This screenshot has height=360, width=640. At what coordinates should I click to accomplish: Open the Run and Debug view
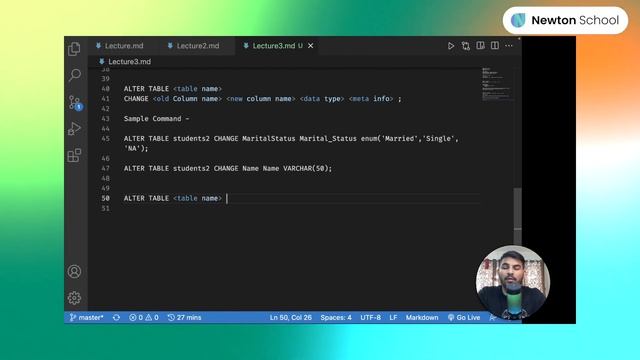click(x=74, y=129)
